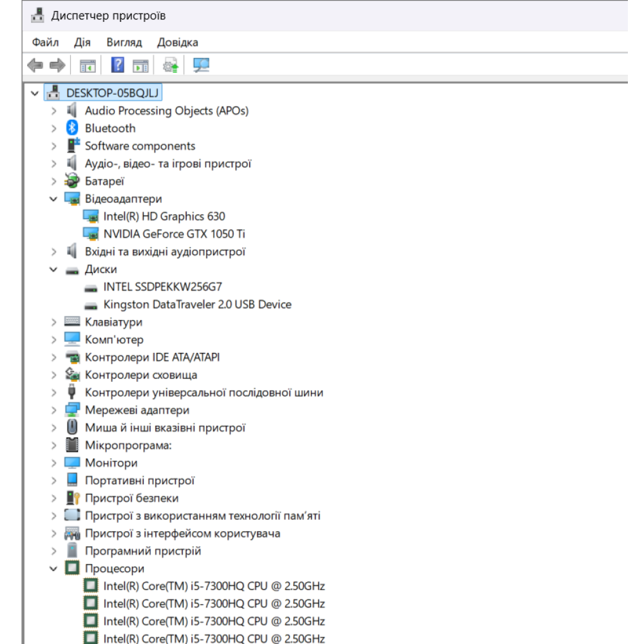Click the Bluetooth category icon
The height and width of the screenshot is (644, 644).
pos(72,128)
